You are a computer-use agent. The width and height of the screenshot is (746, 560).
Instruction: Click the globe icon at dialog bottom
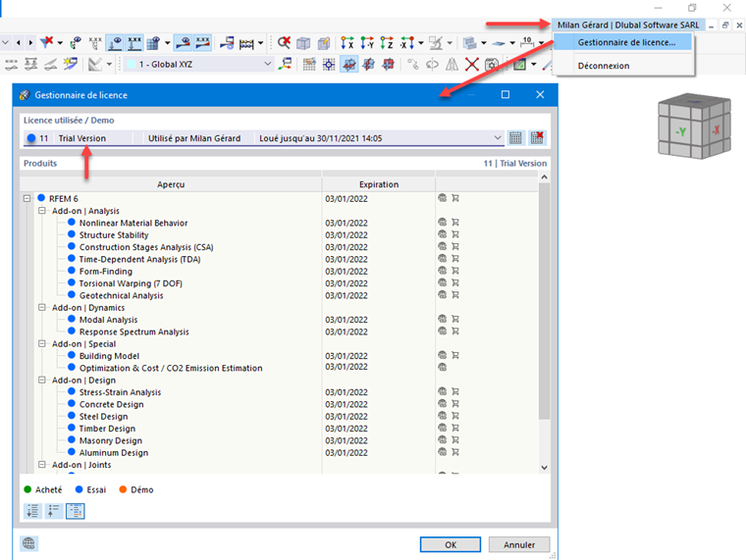(29, 543)
